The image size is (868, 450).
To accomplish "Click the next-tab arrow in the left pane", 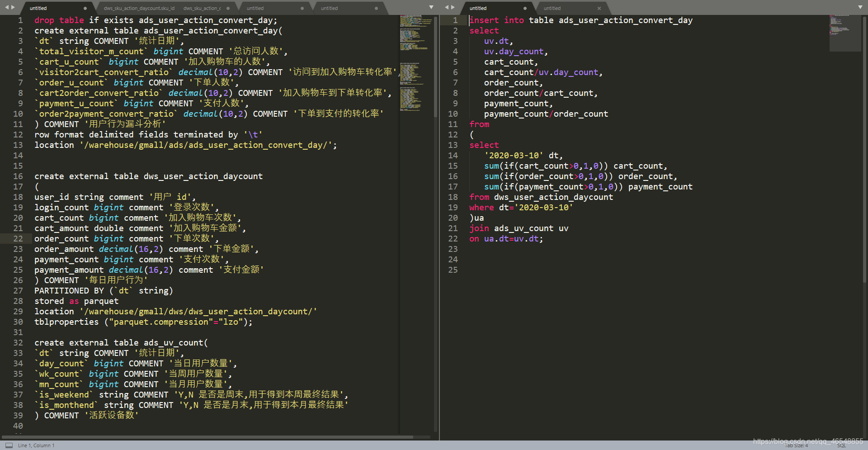I will point(13,7).
